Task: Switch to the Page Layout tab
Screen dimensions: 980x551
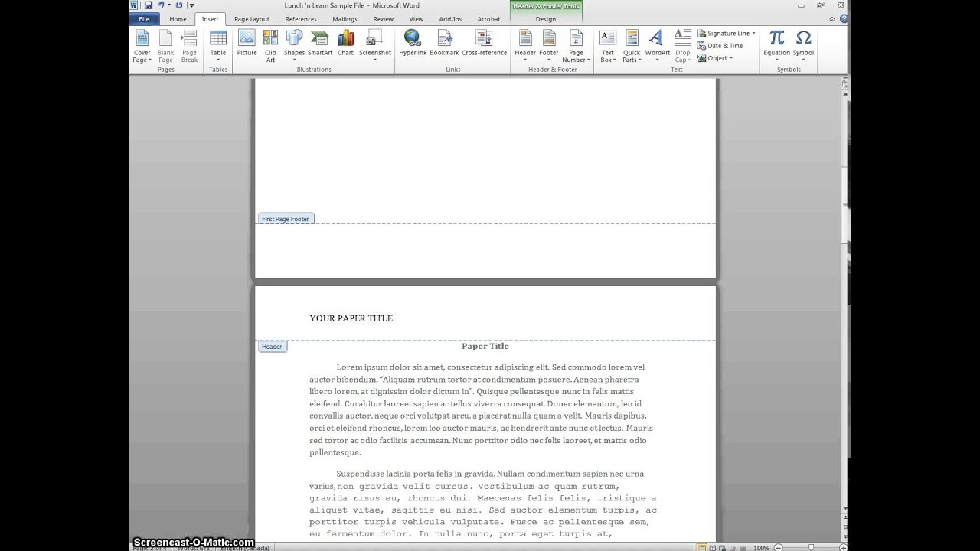Action: coord(251,19)
